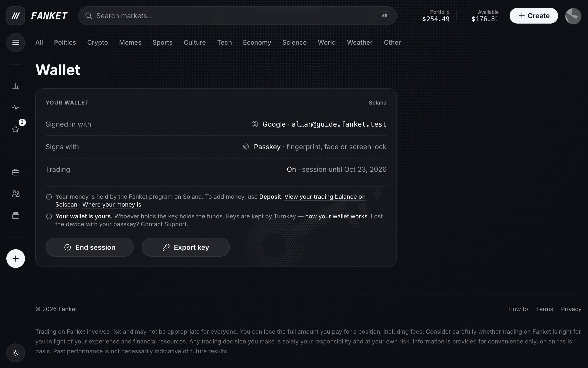
Task: Open the people community icon
Action: tap(15, 194)
